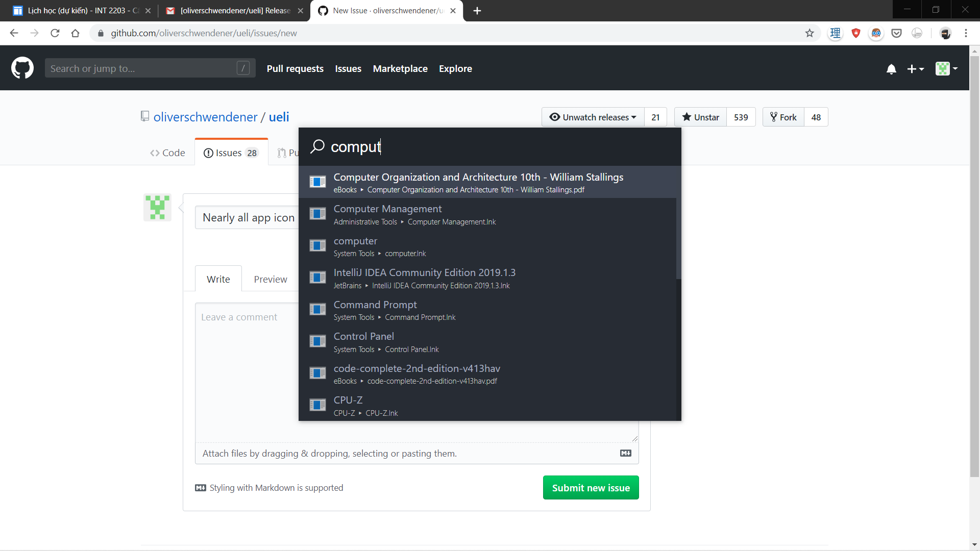Click the issue title field
The height and width of the screenshot is (551, 980).
(x=247, y=217)
